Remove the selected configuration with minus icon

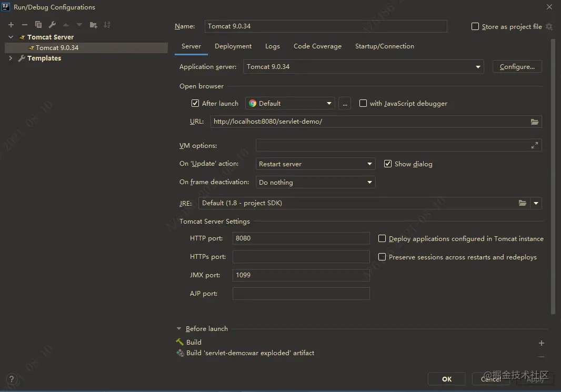click(x=25, y=25)
